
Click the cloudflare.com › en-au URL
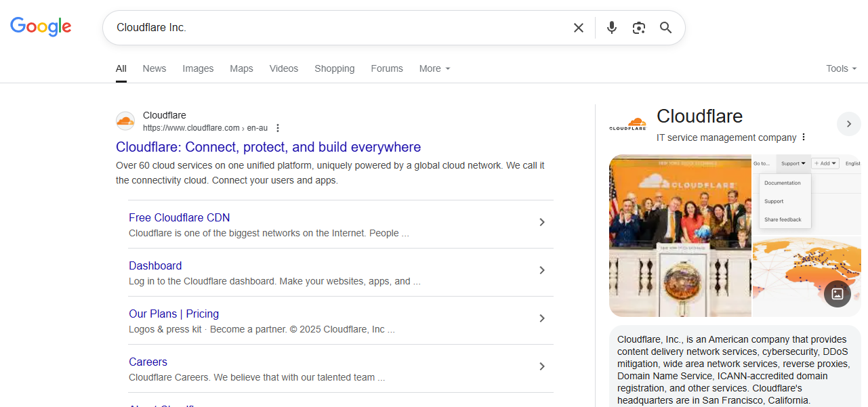click(x=206, y=128)
